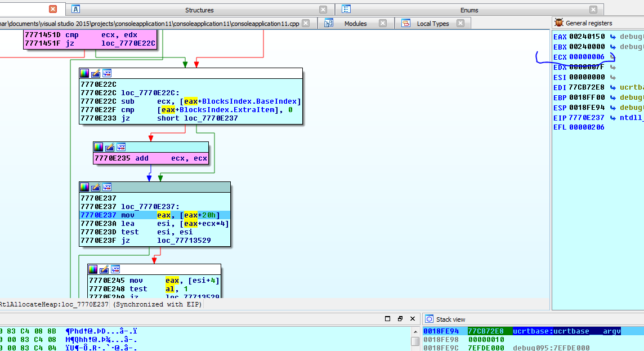Follow the EAX register jump arrow
This screenshot has height=351, width=644.
613,37
